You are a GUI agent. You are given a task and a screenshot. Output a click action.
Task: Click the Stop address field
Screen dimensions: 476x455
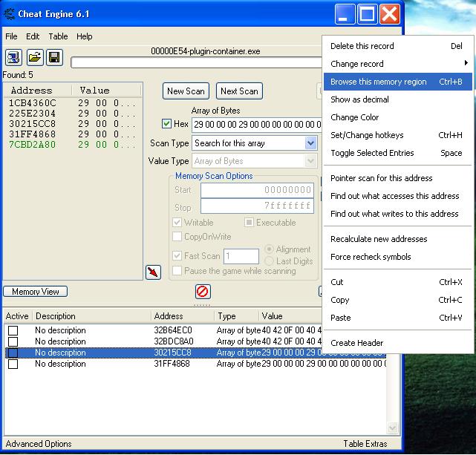[x=257, y=206]
